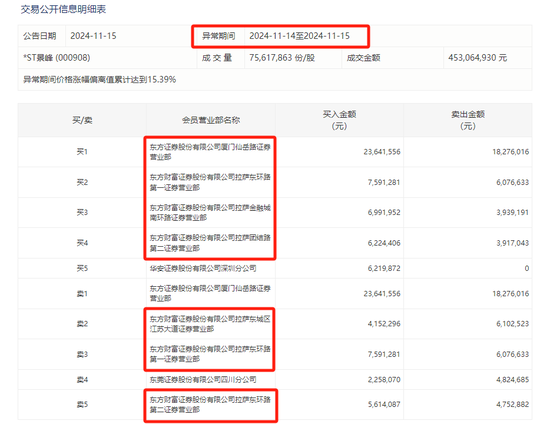Screen dimensions: 550x424
Task: Select 23,641,556 in the 卖1 row
Action: click(382, 294)
